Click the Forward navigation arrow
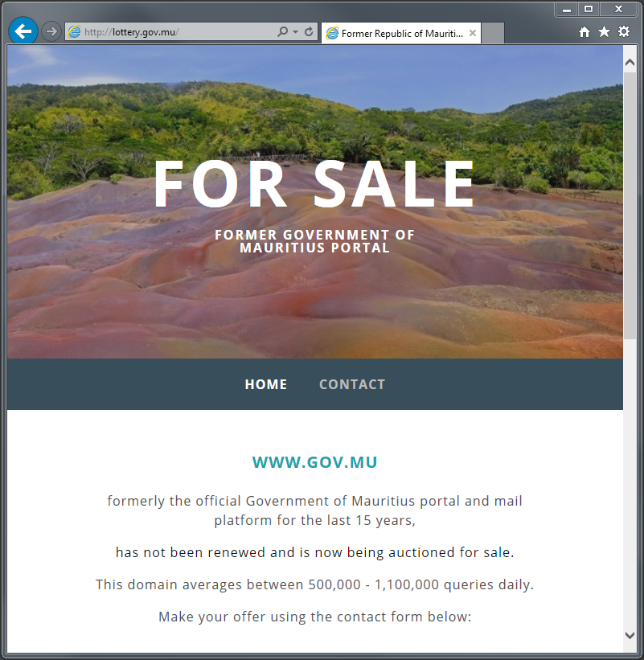 point(51,31)
